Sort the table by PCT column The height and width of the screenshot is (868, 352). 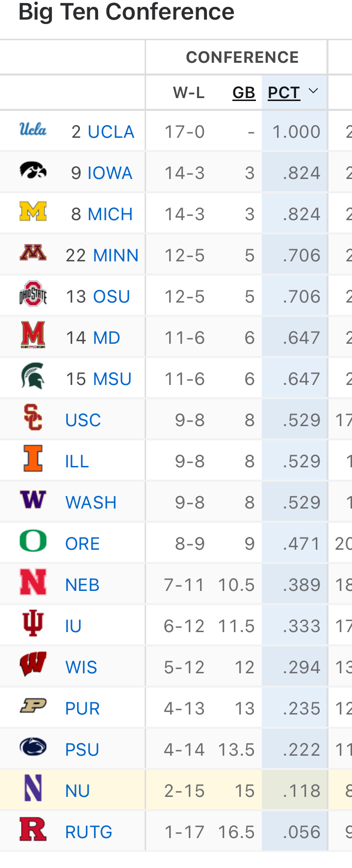coord(284,93)
